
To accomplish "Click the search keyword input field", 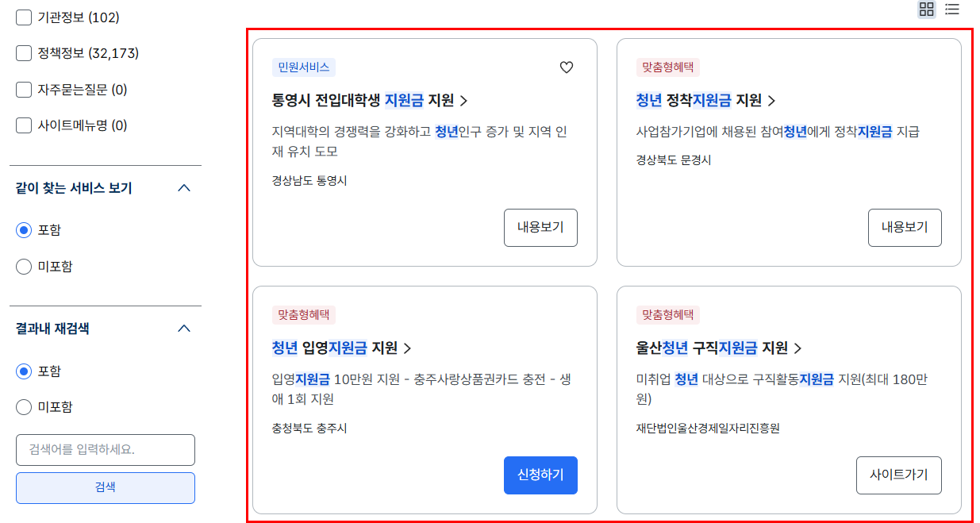I will tap(105, 449).
